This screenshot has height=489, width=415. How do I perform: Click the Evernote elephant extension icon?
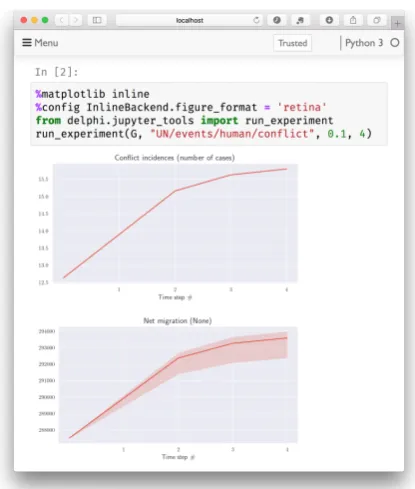[300, 20]
